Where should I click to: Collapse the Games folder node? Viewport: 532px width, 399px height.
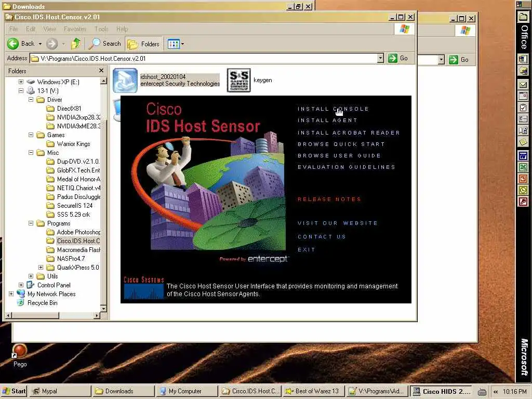[x=31, y=135]
